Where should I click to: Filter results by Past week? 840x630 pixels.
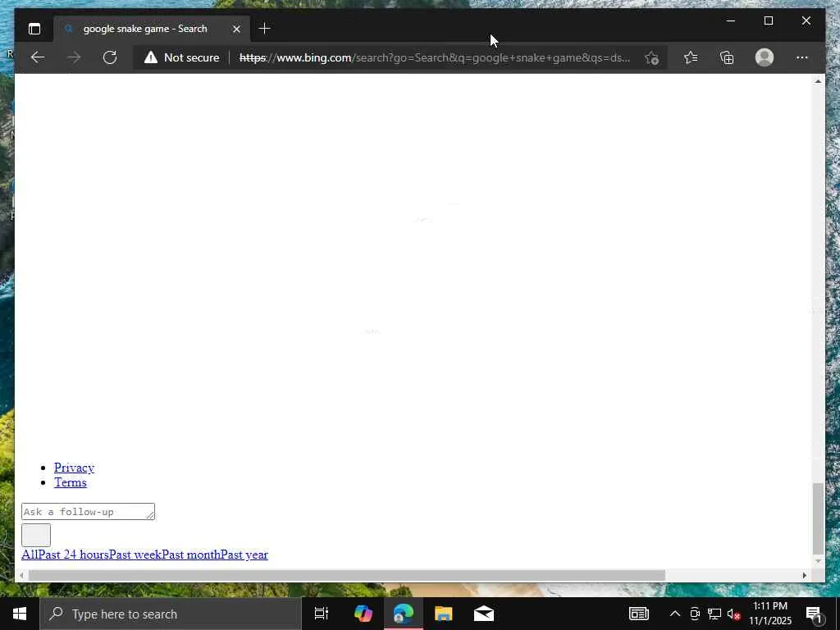click(135, 555)
